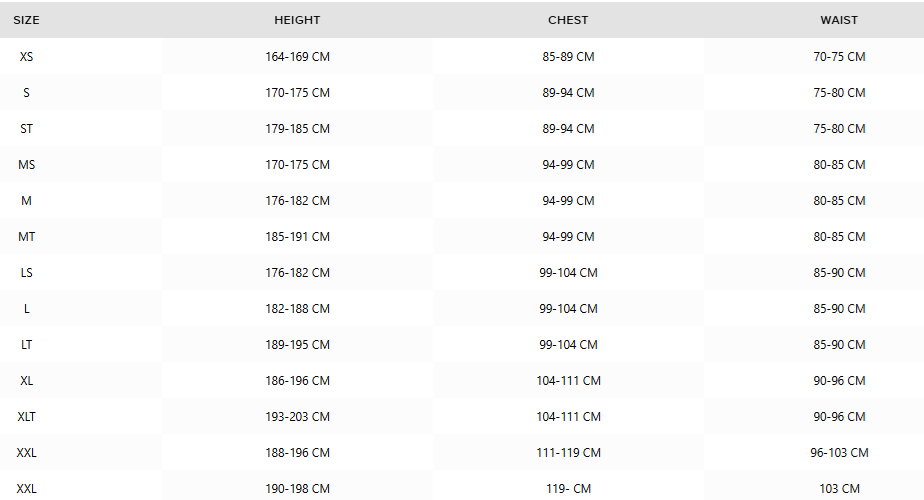Select waist value 96-103 CM
The height and width of the screenshot is (500, 924).
(840, 452)
